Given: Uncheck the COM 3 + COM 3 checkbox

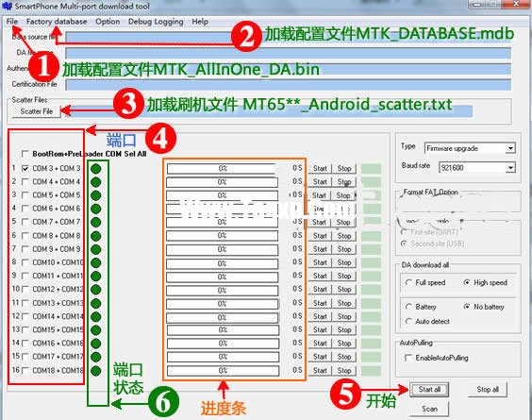Looking at the screenshot, I should click(x=25, y=168).
